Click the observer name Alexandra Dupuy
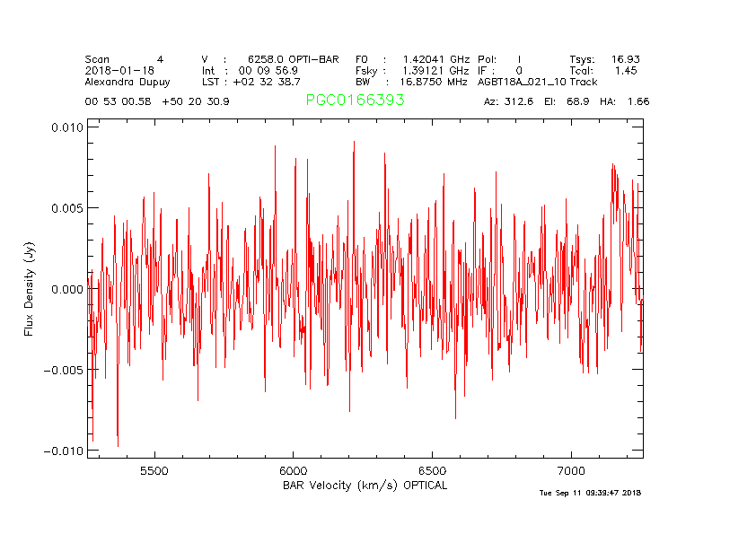Screen dimensions: 756x534 (126, 82)
